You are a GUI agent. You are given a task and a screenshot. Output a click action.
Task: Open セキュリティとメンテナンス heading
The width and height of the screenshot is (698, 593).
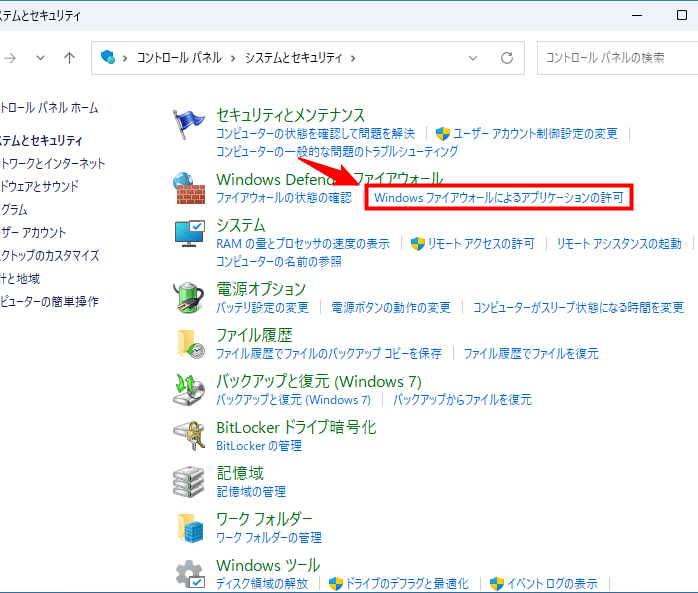[291, 115]
